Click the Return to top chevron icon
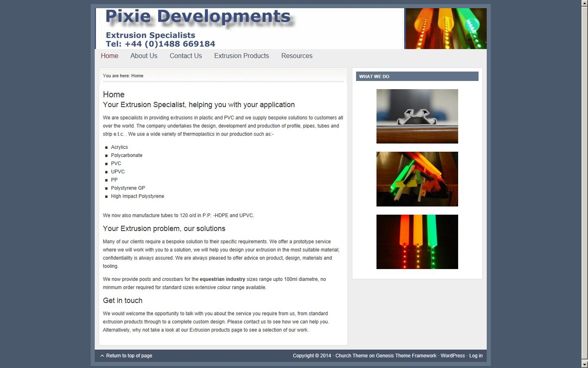Viewport: 588px width, 368px height. tap(102, 355)
